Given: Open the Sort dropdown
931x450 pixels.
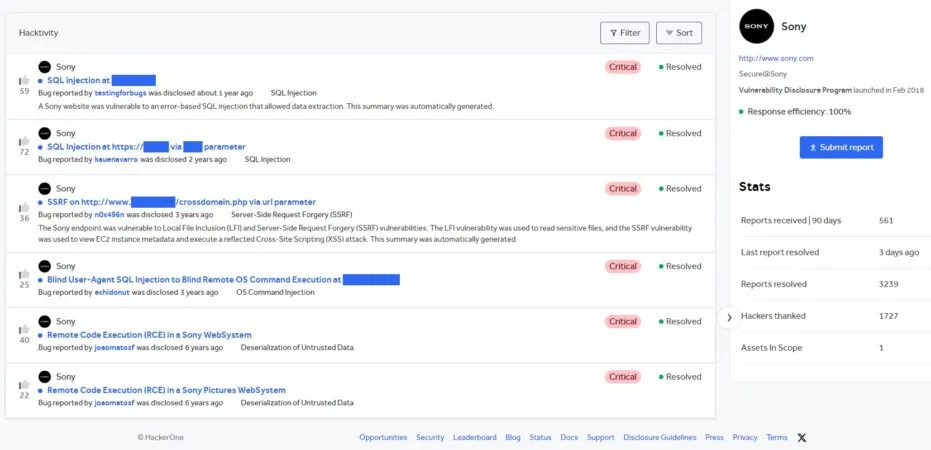Looking at the screenshot, I should tap(679, 33).
